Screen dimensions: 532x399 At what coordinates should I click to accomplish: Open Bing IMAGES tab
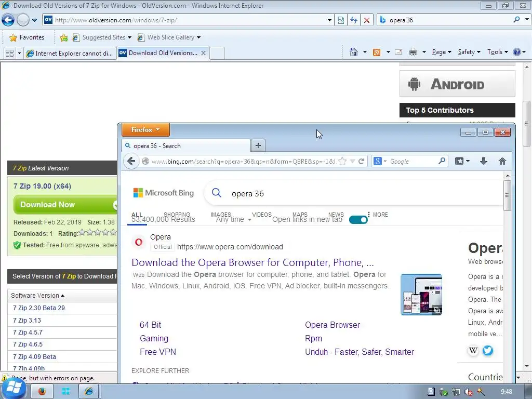221,215
